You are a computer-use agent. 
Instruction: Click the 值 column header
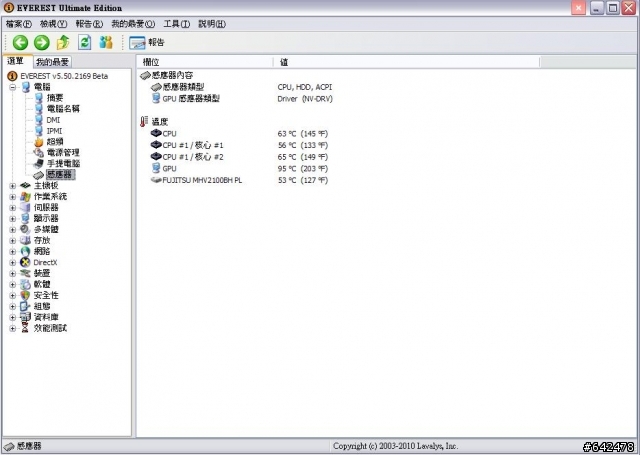point(406,62)
